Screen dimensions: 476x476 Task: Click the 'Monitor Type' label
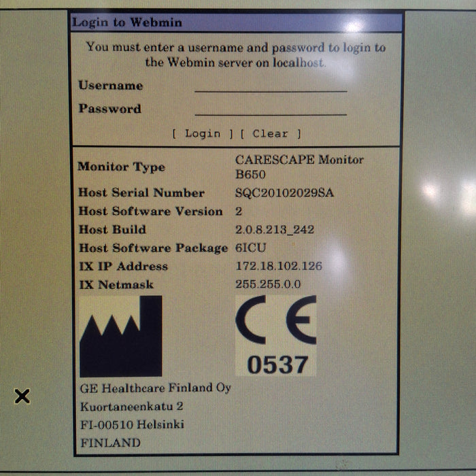(x=122, y=167)
